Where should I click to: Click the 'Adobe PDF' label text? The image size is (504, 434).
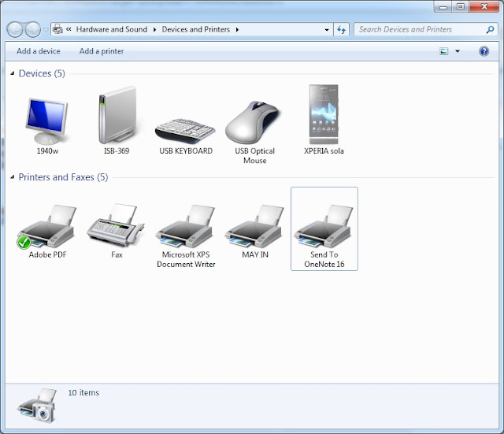tap(47, 254)
